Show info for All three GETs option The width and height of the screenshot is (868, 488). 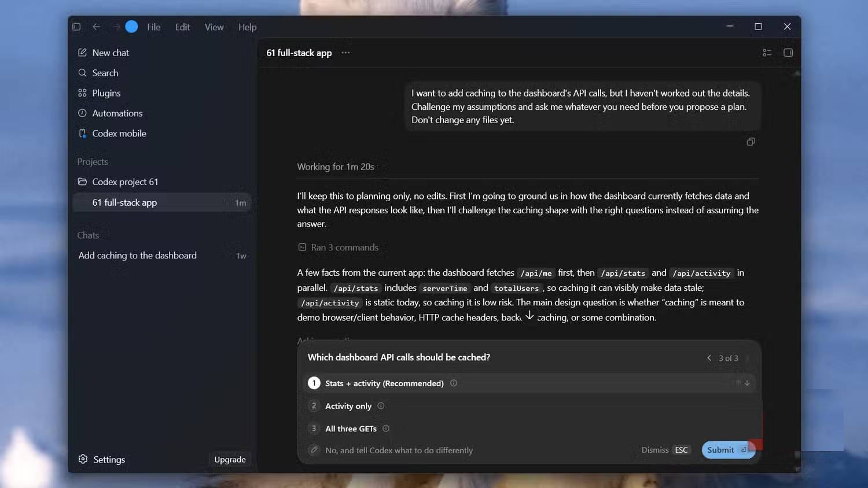point(386,428)
